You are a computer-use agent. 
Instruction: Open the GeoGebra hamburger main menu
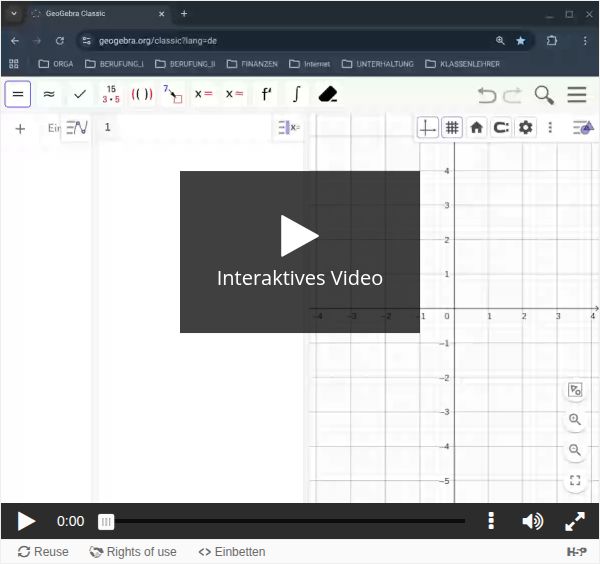coord(577,95)
